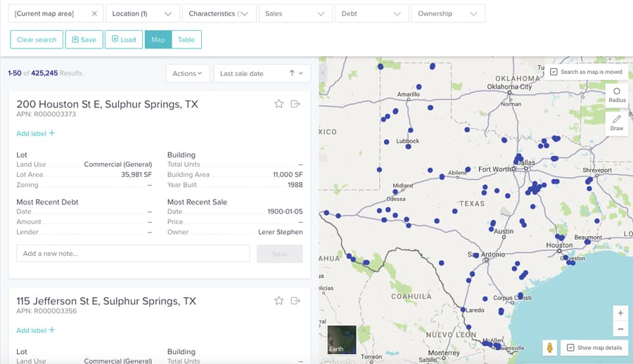Select the Map view tab
This screenshot has height=364, width=633.
click(x=158, y=40)
